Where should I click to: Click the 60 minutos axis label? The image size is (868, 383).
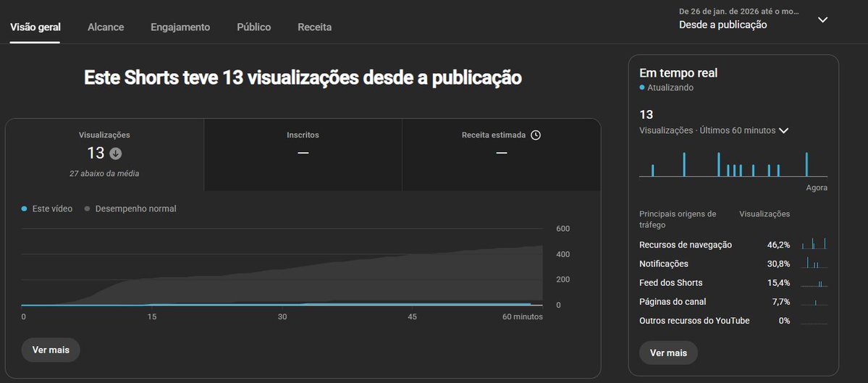523,316
